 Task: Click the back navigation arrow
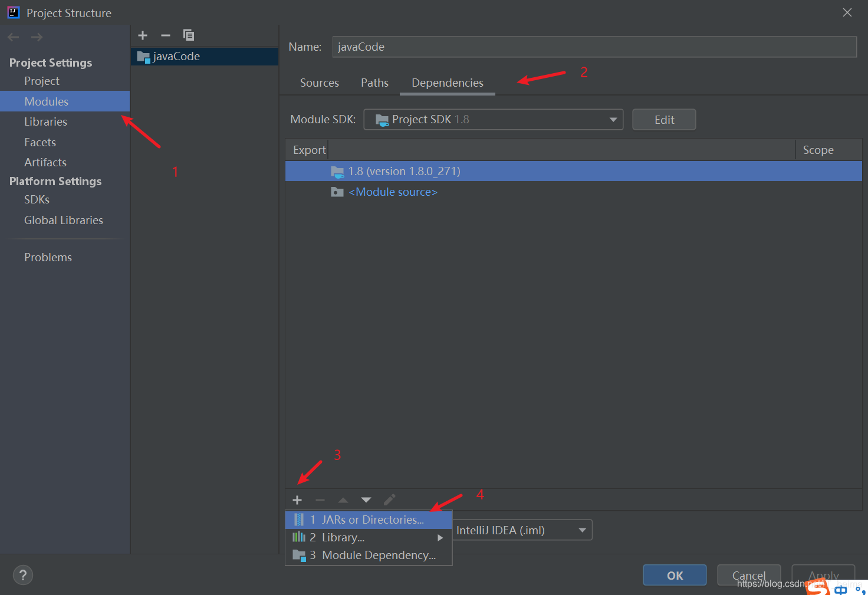click(x=14, y=37)
